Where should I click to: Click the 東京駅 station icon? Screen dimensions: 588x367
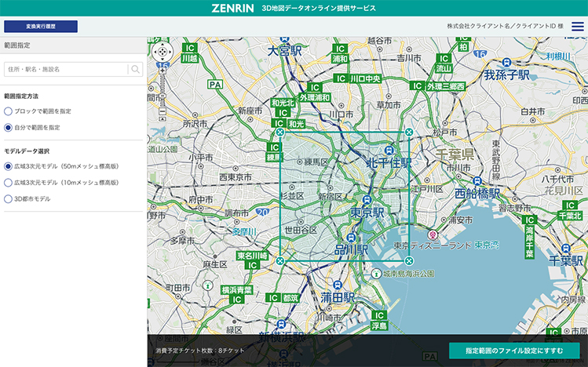tap(367, 200)
